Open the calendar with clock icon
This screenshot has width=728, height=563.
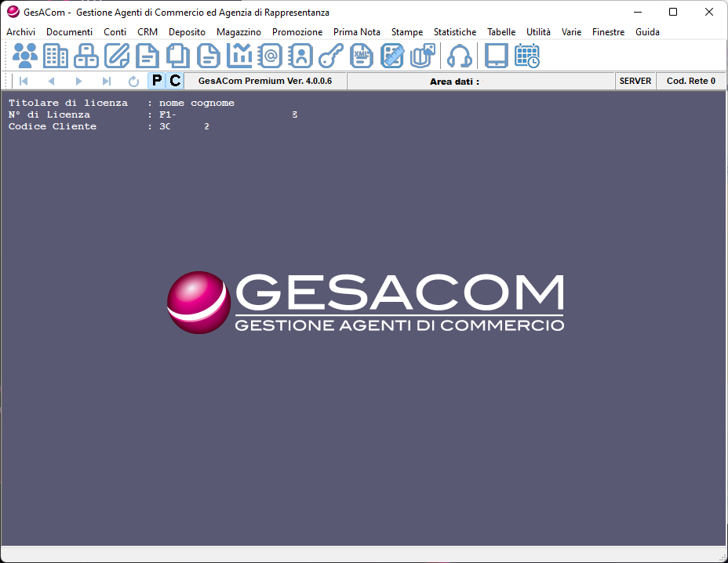pos(527,56)
